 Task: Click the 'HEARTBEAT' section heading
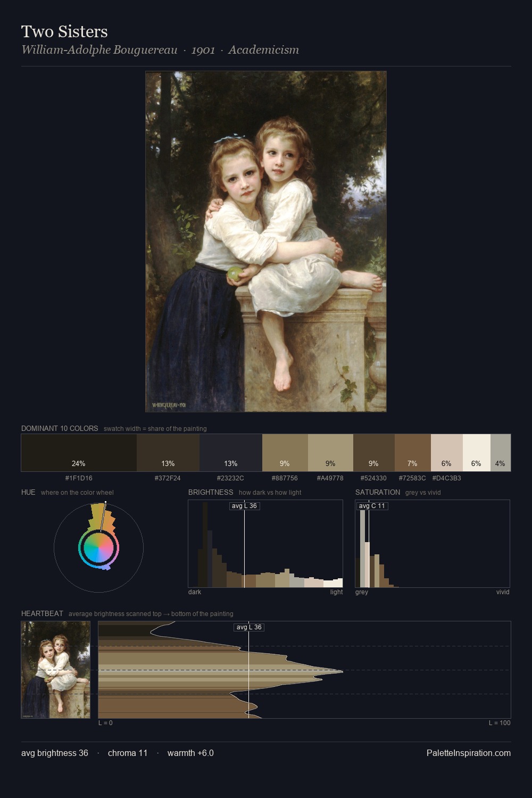click(x=42, y=613)
